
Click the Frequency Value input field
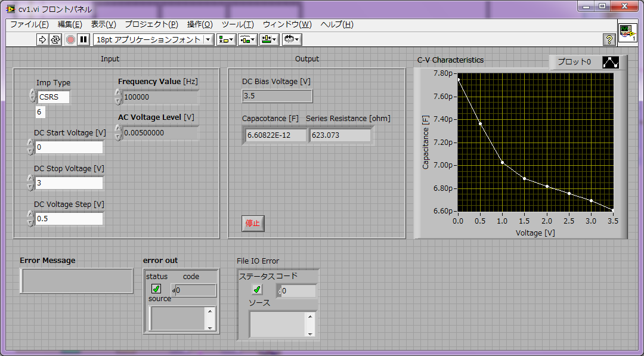pyautogui.click(x=160, y=97)
